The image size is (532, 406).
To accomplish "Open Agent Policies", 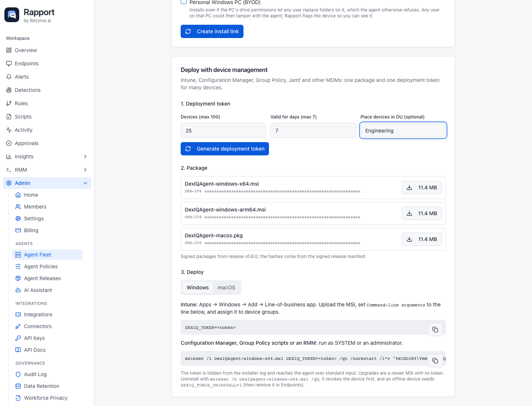I will coord(47,266).
